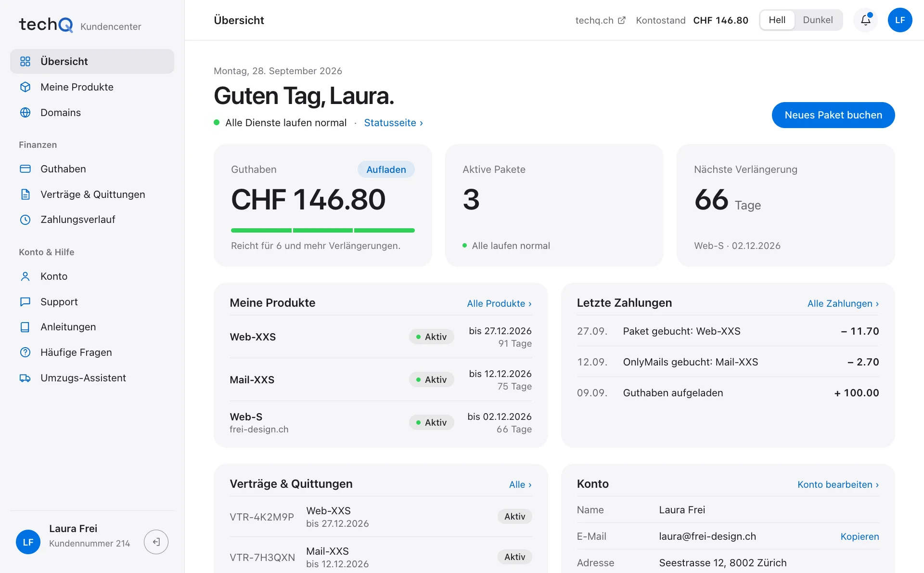
Task: Open the Meine Produkte menu entry
Action: 92,87
